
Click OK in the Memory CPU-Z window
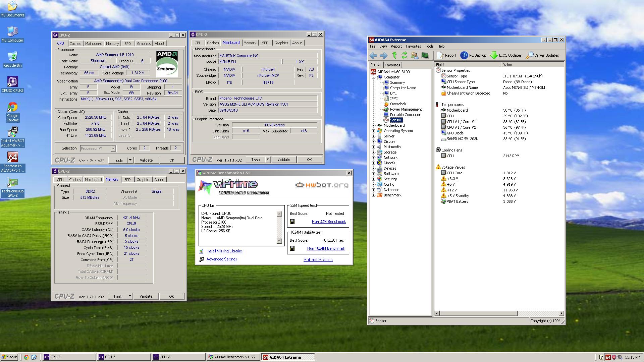171,296
